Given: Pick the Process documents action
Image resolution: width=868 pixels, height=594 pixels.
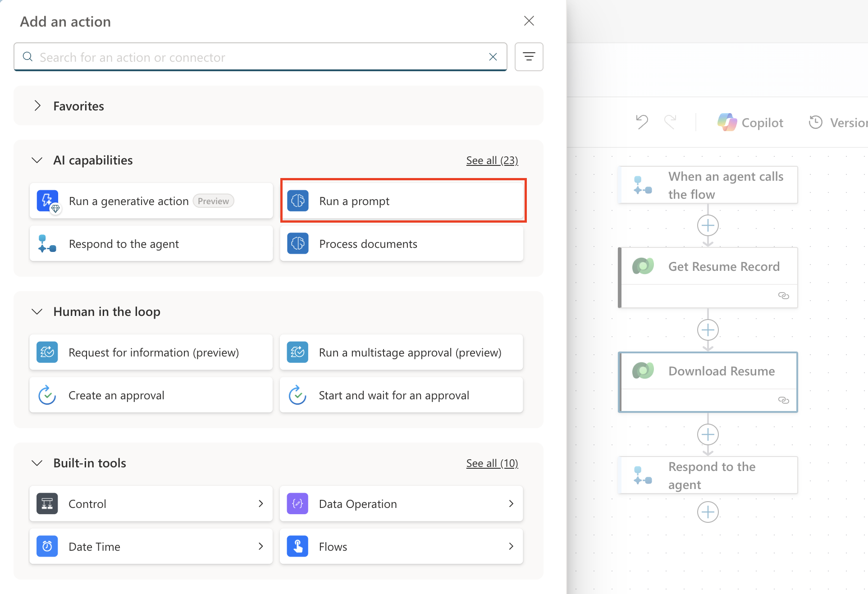Looking at the screenshot, I should click(401, 244).
